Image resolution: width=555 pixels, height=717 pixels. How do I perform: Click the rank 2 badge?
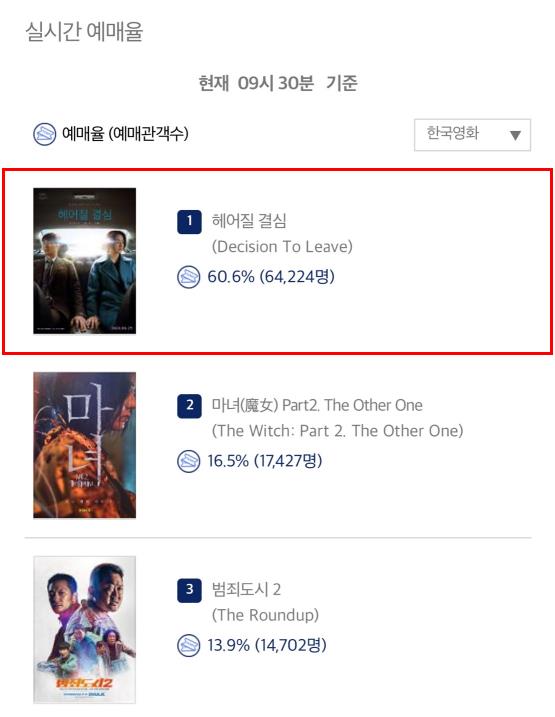(x=189, y=406)
